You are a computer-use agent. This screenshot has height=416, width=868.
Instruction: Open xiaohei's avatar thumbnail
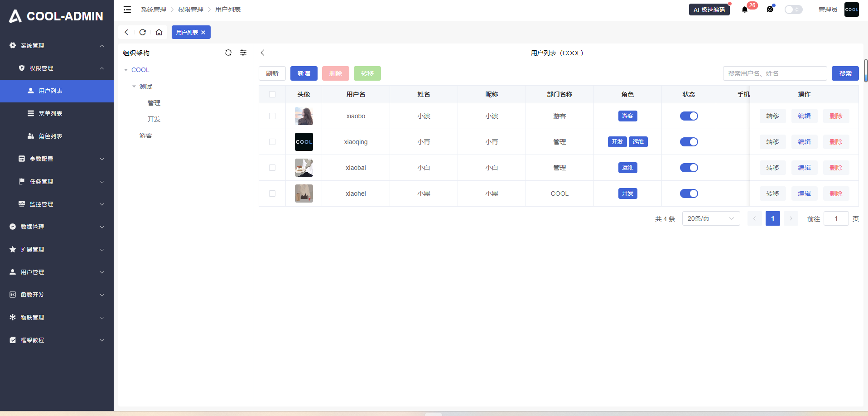(304, 193)
